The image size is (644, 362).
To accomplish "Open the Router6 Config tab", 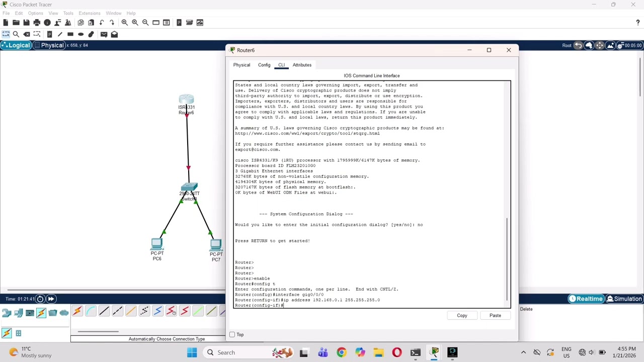I will tap(264, 65).
